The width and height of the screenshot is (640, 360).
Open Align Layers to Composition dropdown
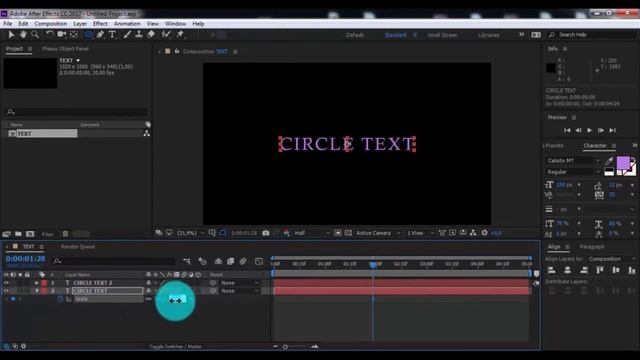click(612, 259)
